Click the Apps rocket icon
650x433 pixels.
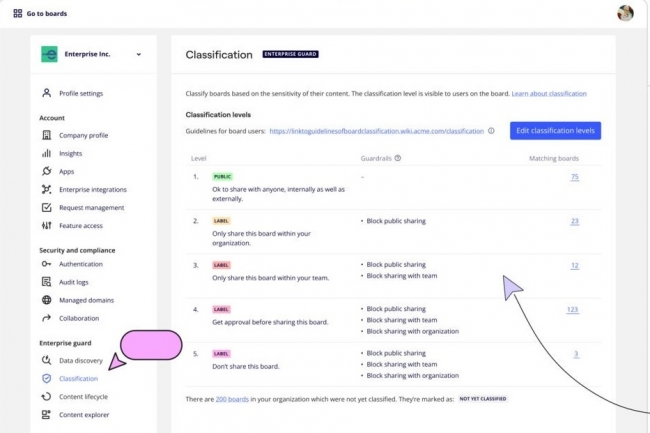point(47,171)
